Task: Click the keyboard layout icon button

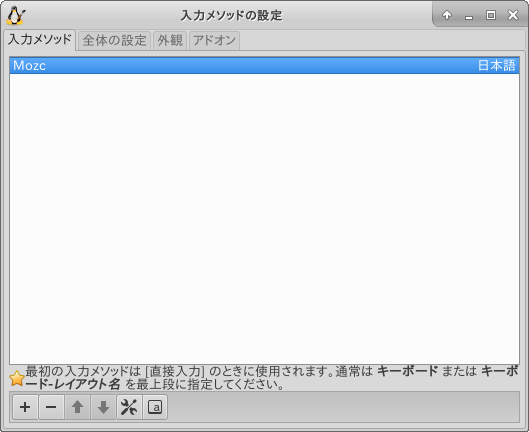Action: (x=155, y=407)
